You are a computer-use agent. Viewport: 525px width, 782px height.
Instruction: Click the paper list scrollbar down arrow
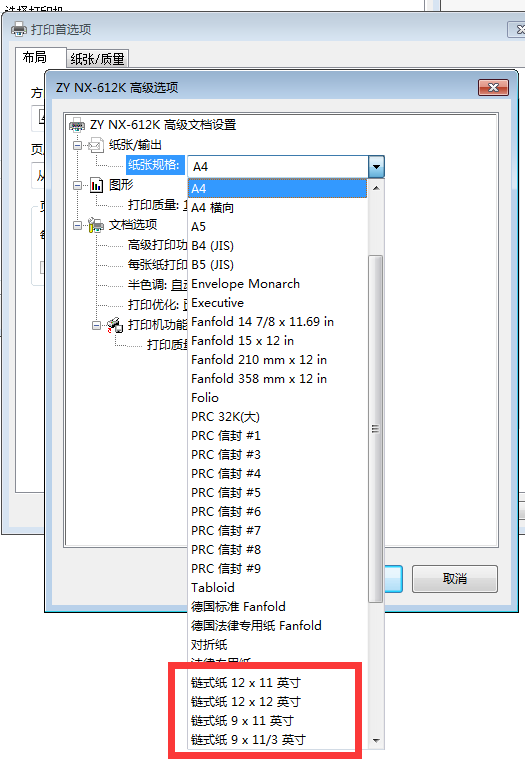tap(376, 741)
